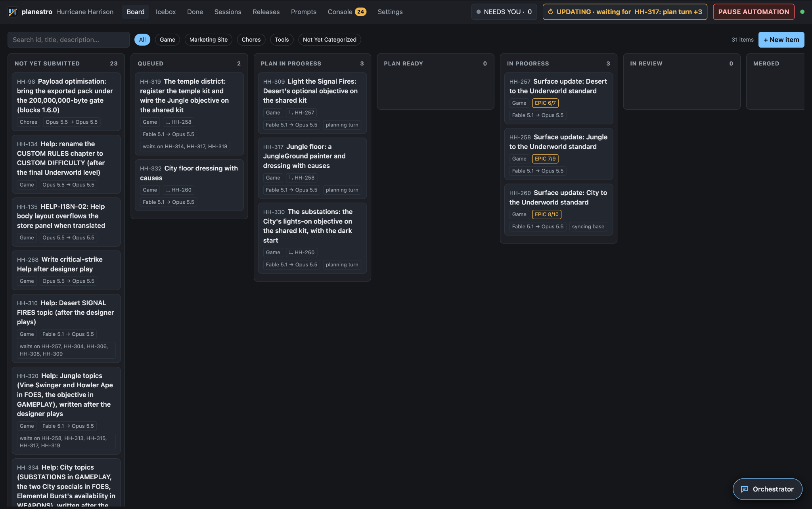Click the PAUSE AUTOMATION button

(754, 12)
